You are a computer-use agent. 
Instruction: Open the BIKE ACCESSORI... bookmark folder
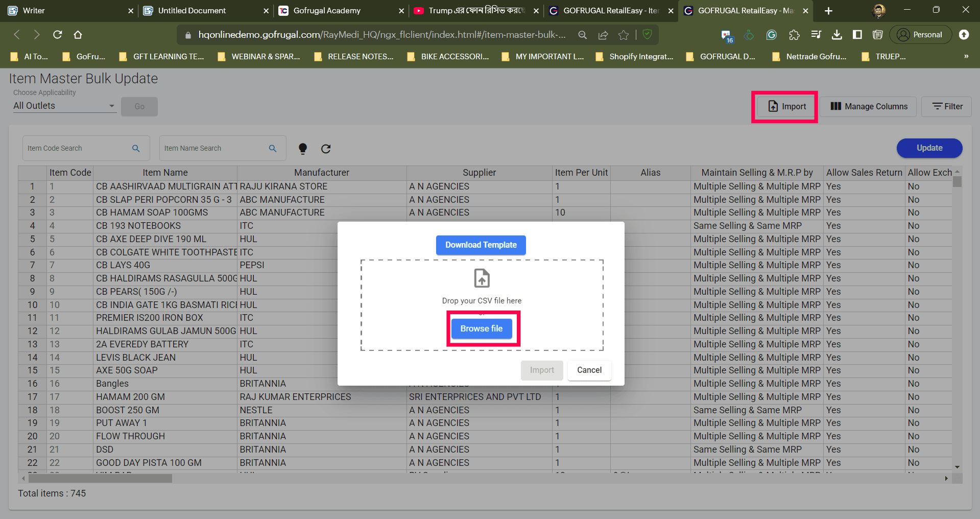click(448, 56)
